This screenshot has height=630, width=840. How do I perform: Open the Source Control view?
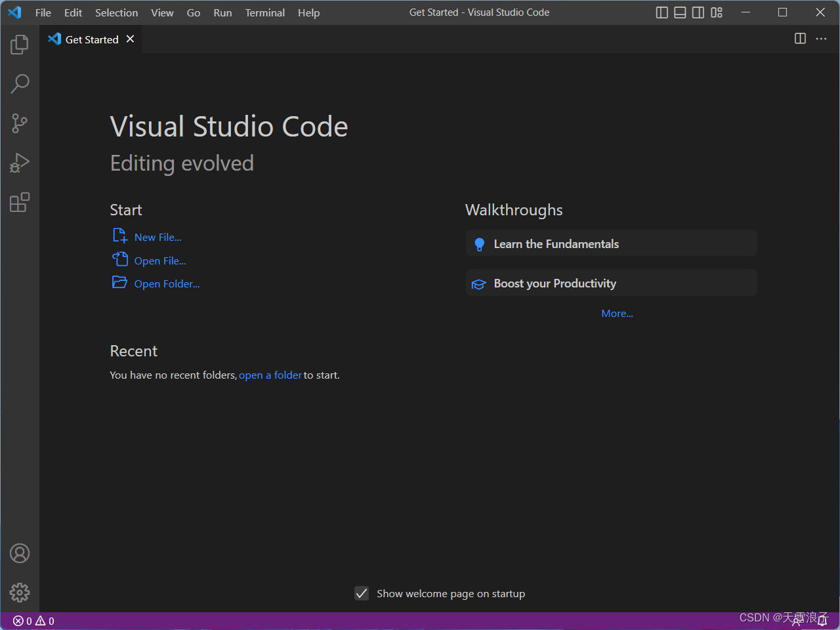[20, 123]
